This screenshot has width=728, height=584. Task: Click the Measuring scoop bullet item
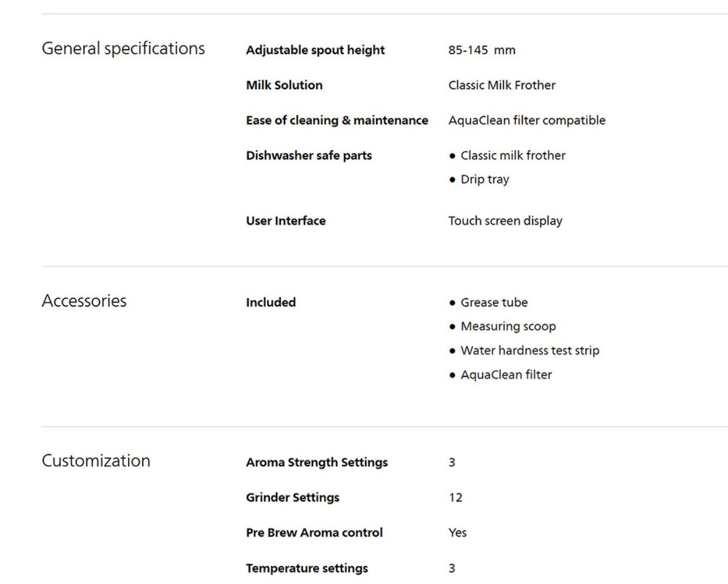pos(502,327)
